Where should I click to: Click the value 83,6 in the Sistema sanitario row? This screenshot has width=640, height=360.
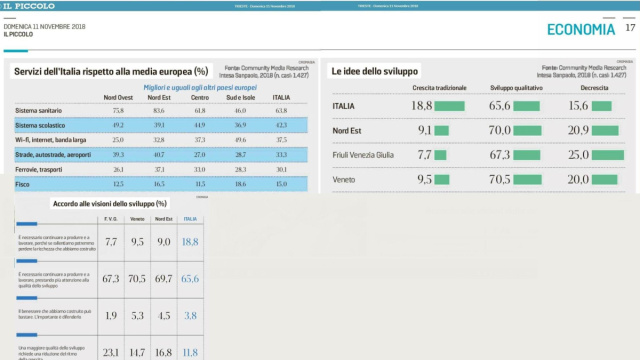click(x=159, y=111)
